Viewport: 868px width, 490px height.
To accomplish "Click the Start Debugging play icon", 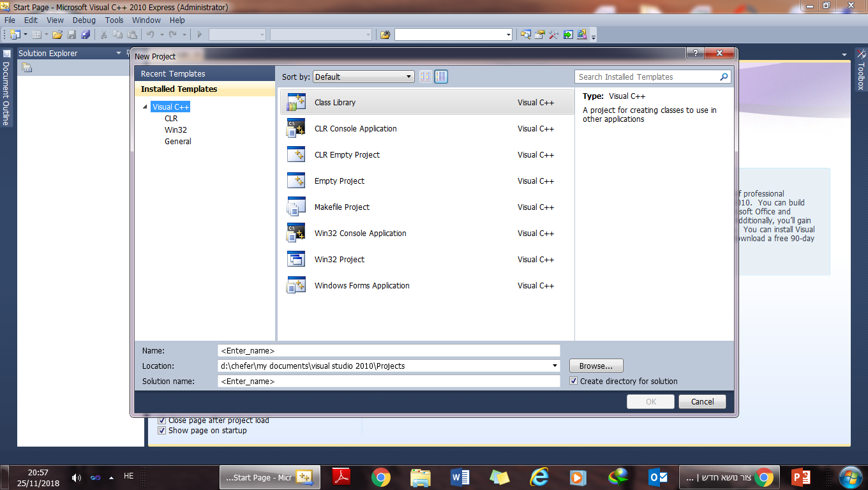I will pyautogui.click(x=200, y=34).
